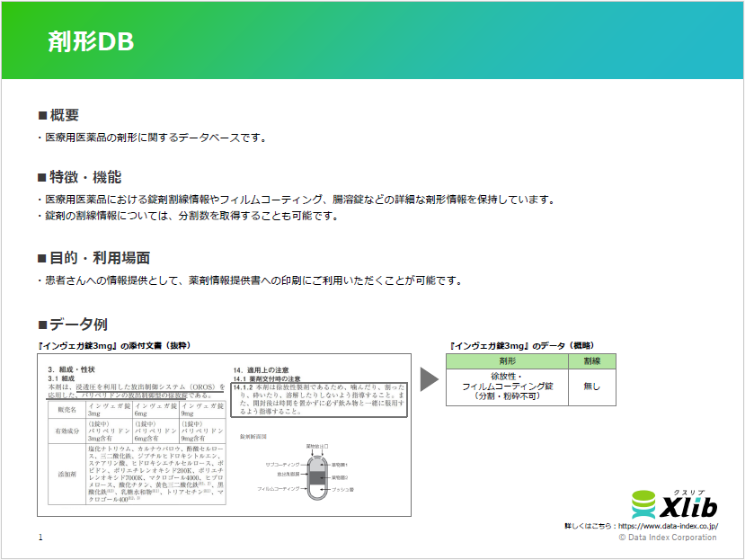Click the 薬物放出口 label on the capsule diagram
The image size is (745, 560).
coord(317,447)
